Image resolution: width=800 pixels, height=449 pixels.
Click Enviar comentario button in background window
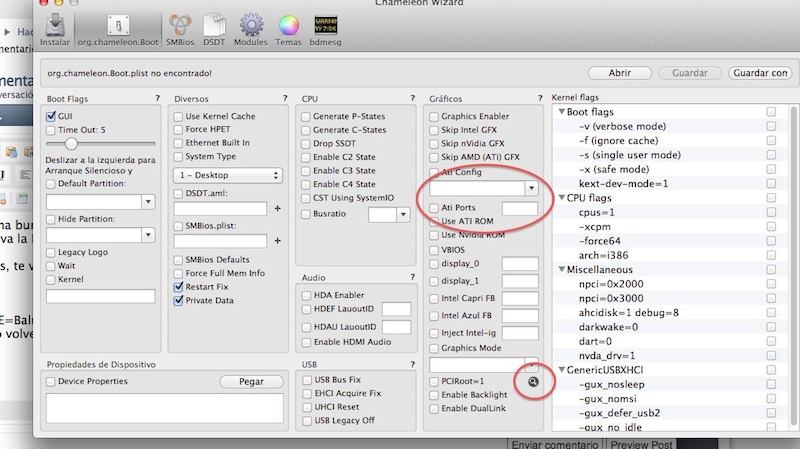coord(555,444)
